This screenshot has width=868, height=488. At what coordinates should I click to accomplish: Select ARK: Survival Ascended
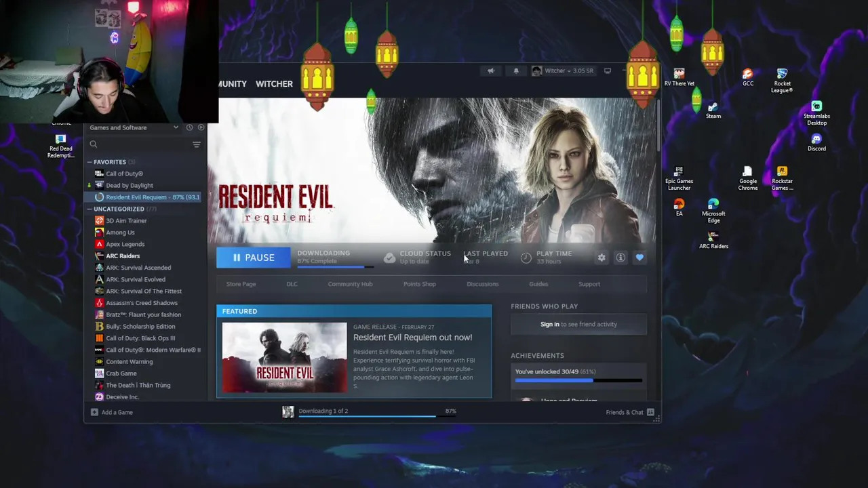(x=138, y=268)
